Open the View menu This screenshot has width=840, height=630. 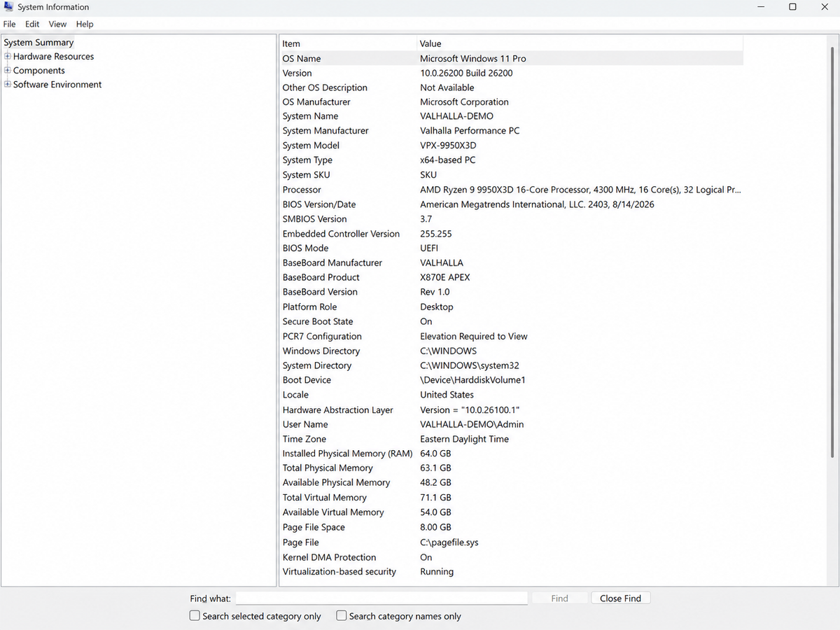pyautogui.click(x=57, y=24)
